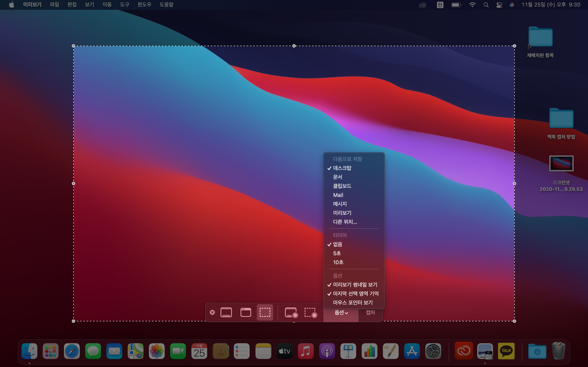Screen dimensions: 588x367
Task: Set timer to 5초
Action: click(x=337, y=253)
